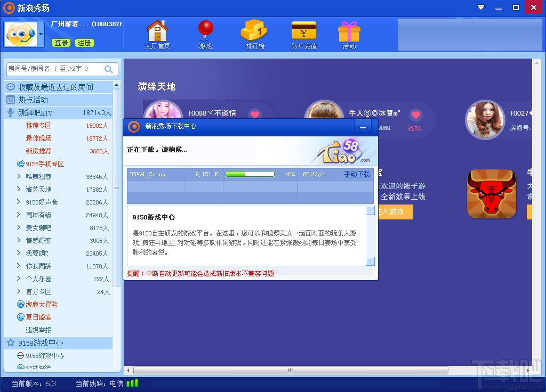
Task: Click 当前线路: 电信 status text
Action: click(100, 383)
